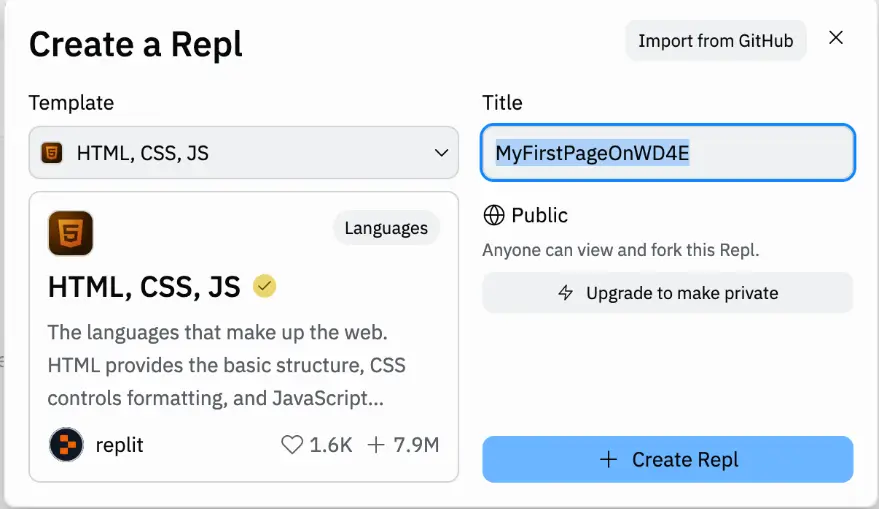Viewport: 879px width, 509px height.
Task: Click 'Anyone can view and fork this Repl.' text
Action: (x=621, y=249)
